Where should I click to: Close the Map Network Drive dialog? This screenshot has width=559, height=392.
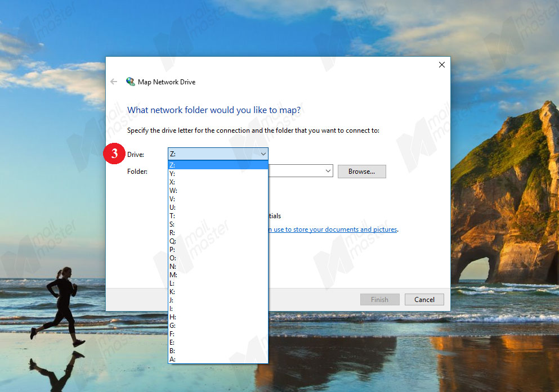(x=442, y=65)
